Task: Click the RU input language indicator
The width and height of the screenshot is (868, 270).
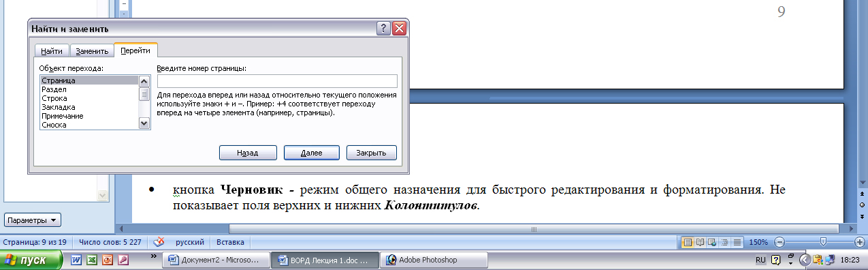Action: [x=760, y=260]
